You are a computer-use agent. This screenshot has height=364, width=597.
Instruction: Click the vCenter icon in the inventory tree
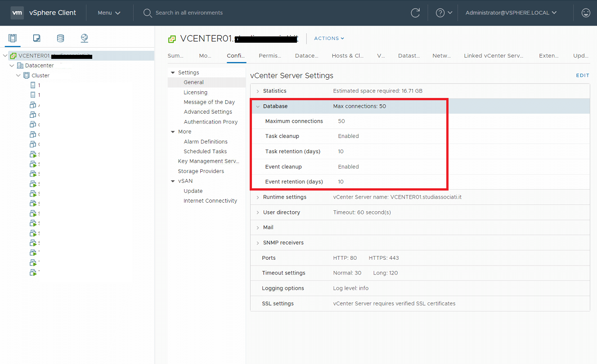coord(13,56)
